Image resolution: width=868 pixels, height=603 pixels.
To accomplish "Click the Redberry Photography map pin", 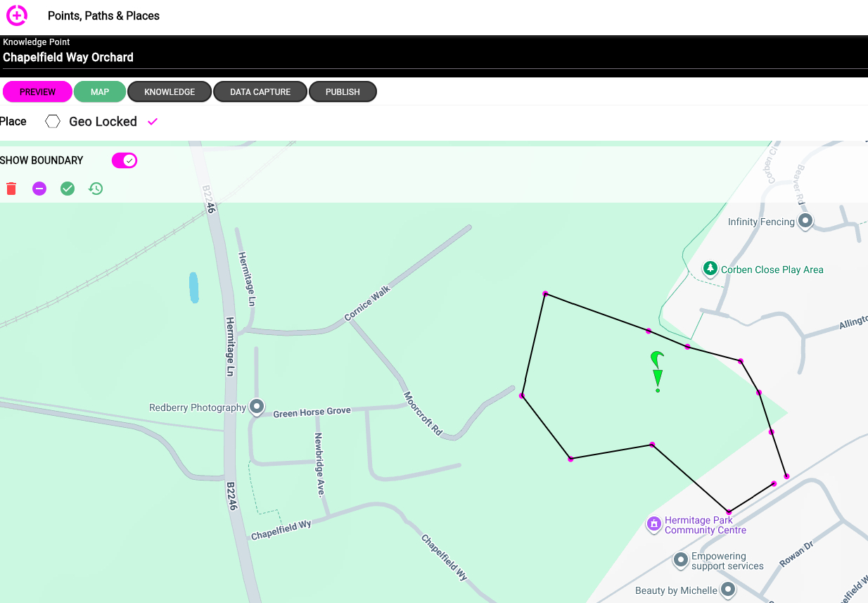I will (257, 407).
